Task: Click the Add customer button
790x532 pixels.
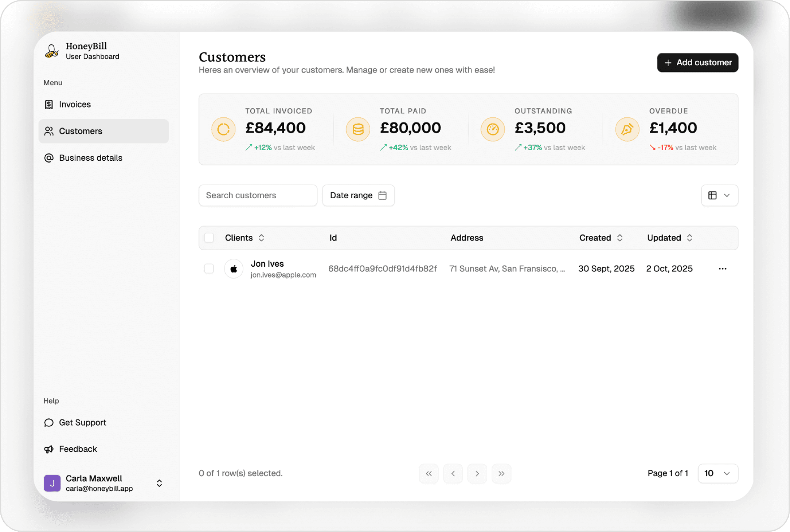Action: [x=697, y=63]
